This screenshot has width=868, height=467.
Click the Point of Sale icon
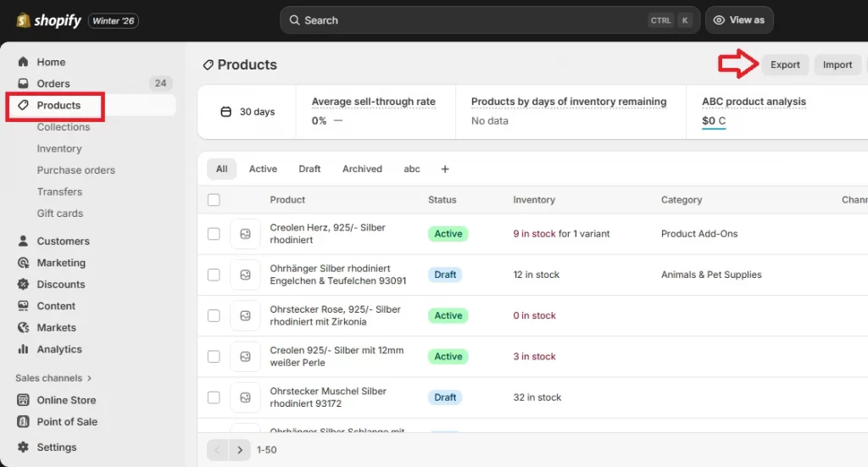coord(23,421)
